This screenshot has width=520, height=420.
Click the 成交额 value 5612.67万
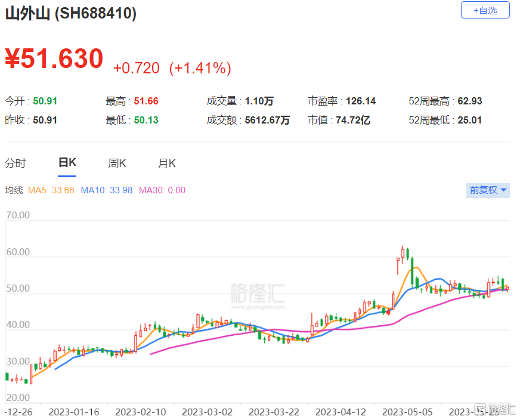(x=267, y=121)
